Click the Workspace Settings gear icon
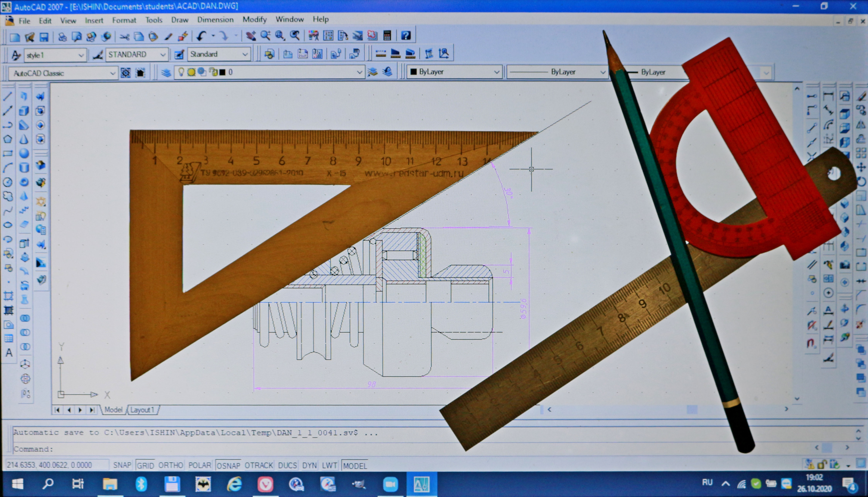 [126, 73]
